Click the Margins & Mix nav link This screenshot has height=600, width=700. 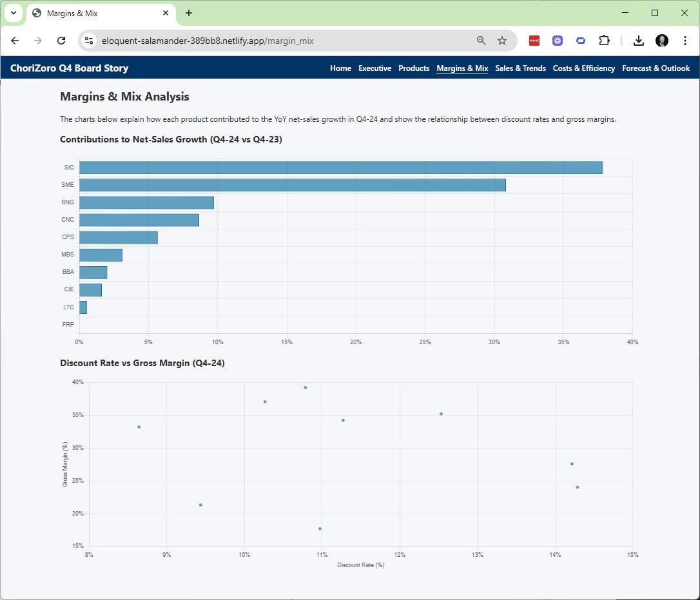click(462, 68)
